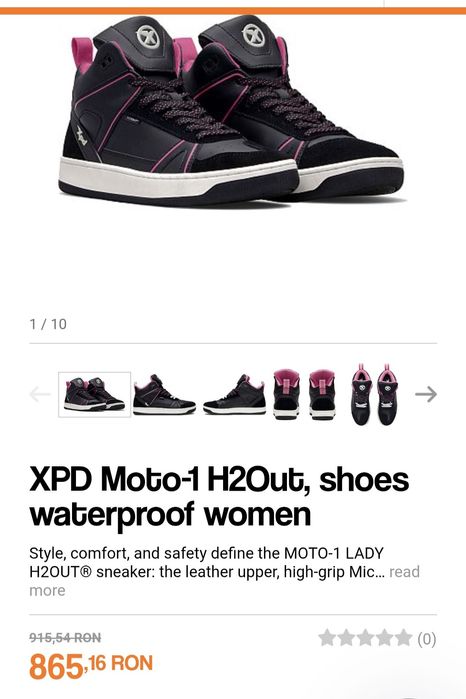466x699 pixels.
Task: Select the single shoe side view thumbnail
Action: 164,395
